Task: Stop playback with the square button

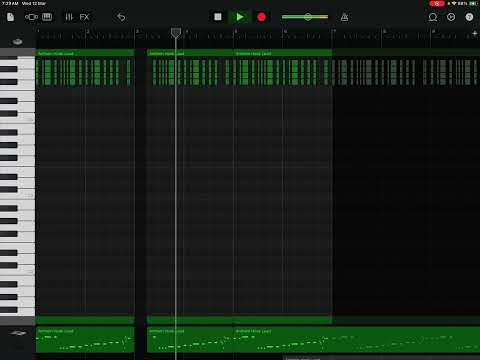Action: click(218, 17)
